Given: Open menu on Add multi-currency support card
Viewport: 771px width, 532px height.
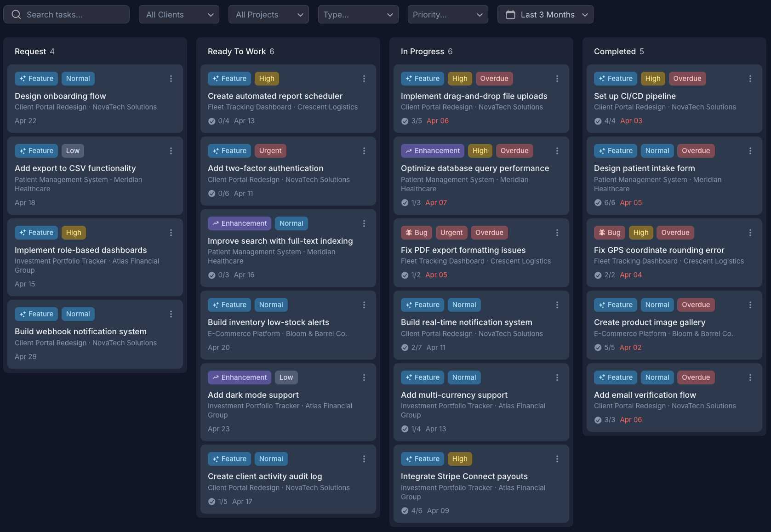Looking at the screenshot, I should pyautogui.click(x=557, y=378).
